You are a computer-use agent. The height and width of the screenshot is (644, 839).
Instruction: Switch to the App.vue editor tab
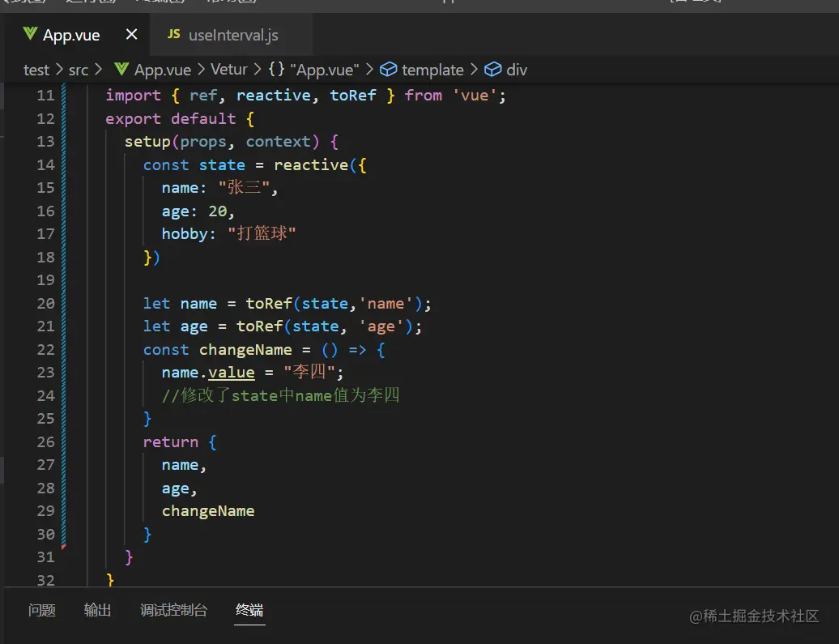(78, 35)
